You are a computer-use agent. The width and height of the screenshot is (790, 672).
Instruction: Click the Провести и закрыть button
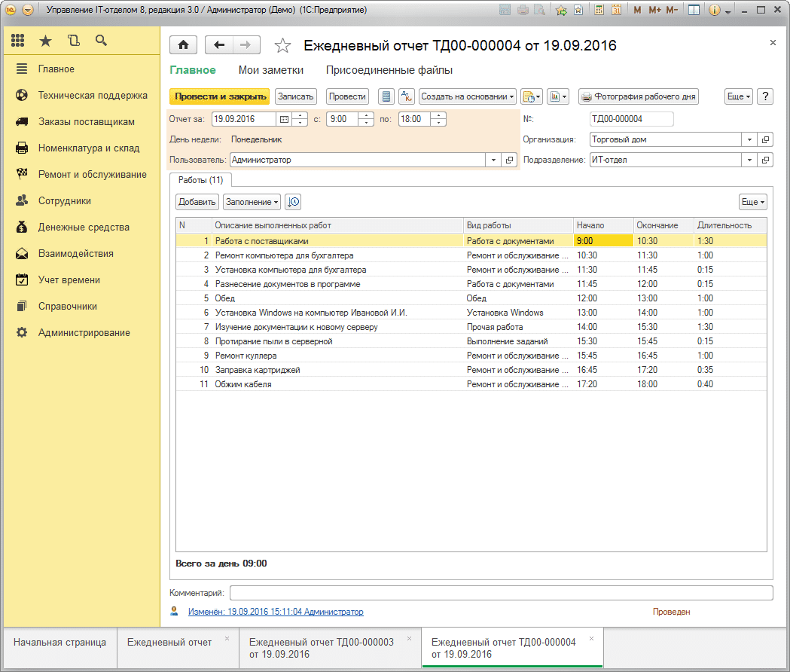click(x=219, y=96)
